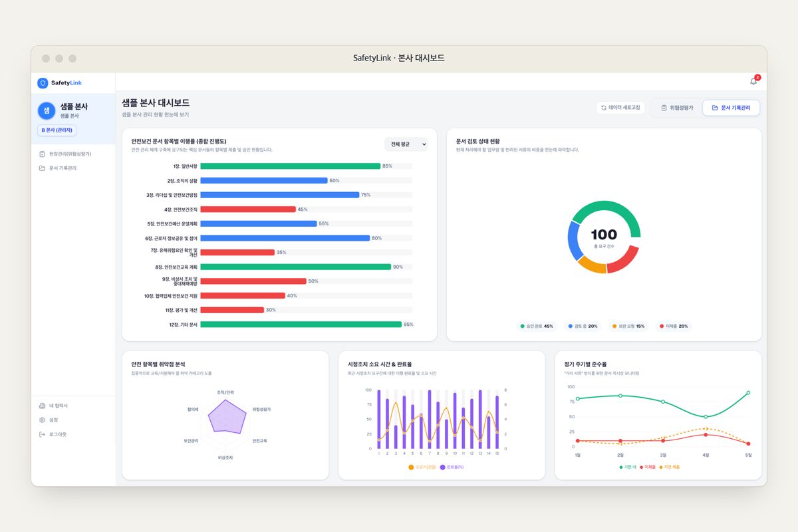This screenshot has width=798, height=532.
Task: Click the 샘 avatar circle
Action: [46, 110]
